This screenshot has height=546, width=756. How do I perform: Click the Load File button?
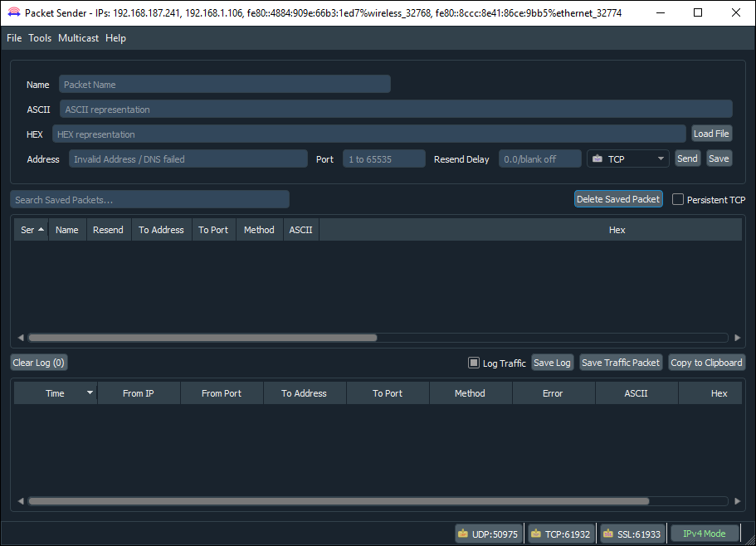click(x=711, y=133)
